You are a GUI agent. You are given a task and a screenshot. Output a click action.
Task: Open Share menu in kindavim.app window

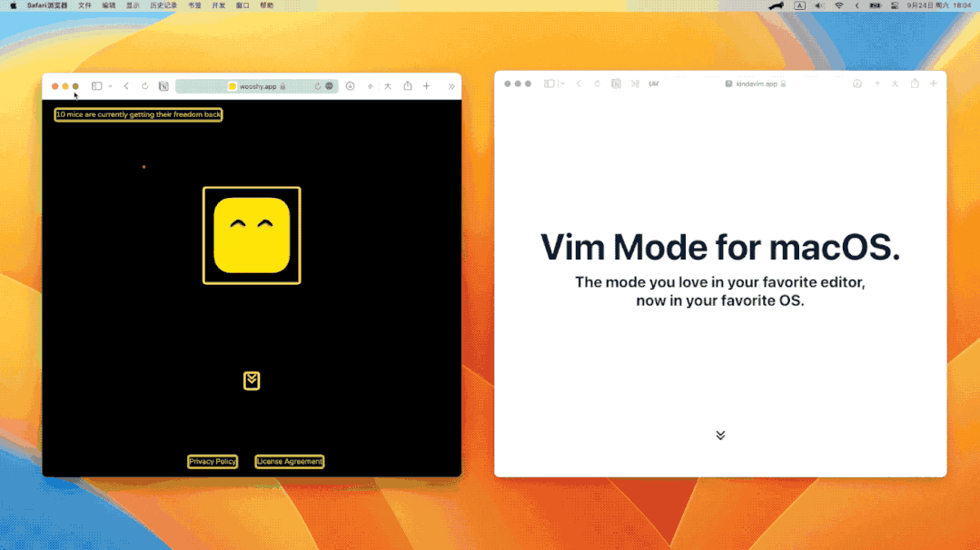click(915, 83)
